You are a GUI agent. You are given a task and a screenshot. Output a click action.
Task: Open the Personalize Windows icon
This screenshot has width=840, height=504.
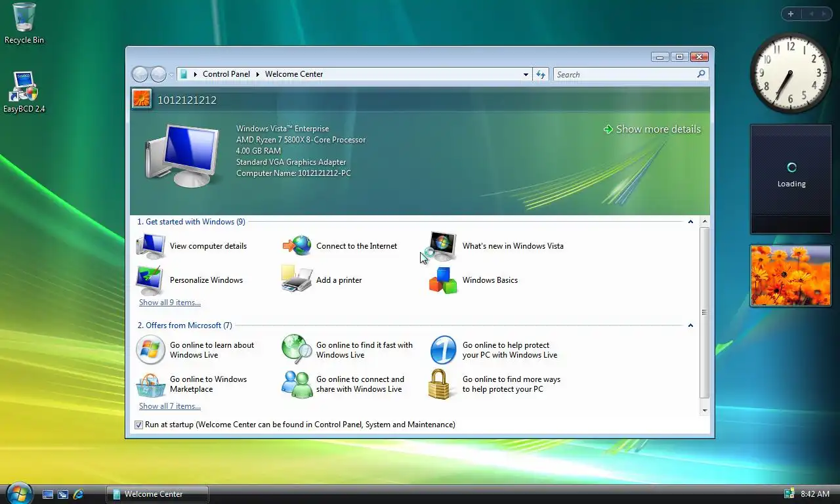pos(151,280)
